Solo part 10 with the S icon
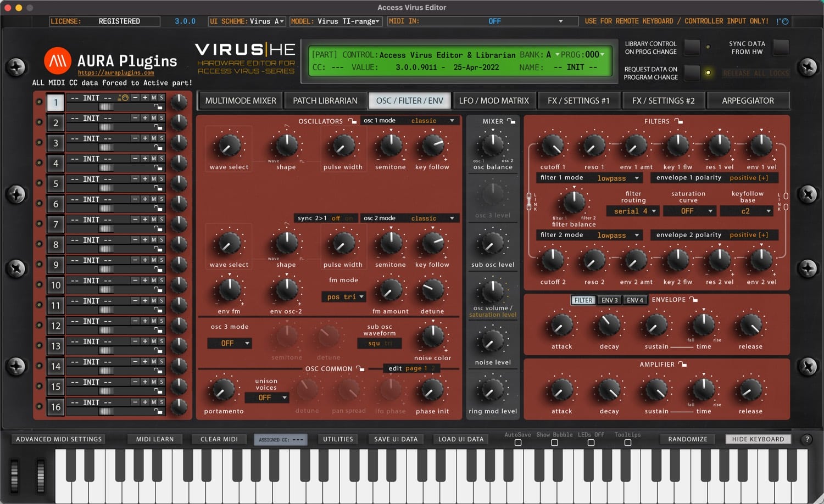This screenshot has height=504, width=824. pyautogui.click(x=162, y=281)
